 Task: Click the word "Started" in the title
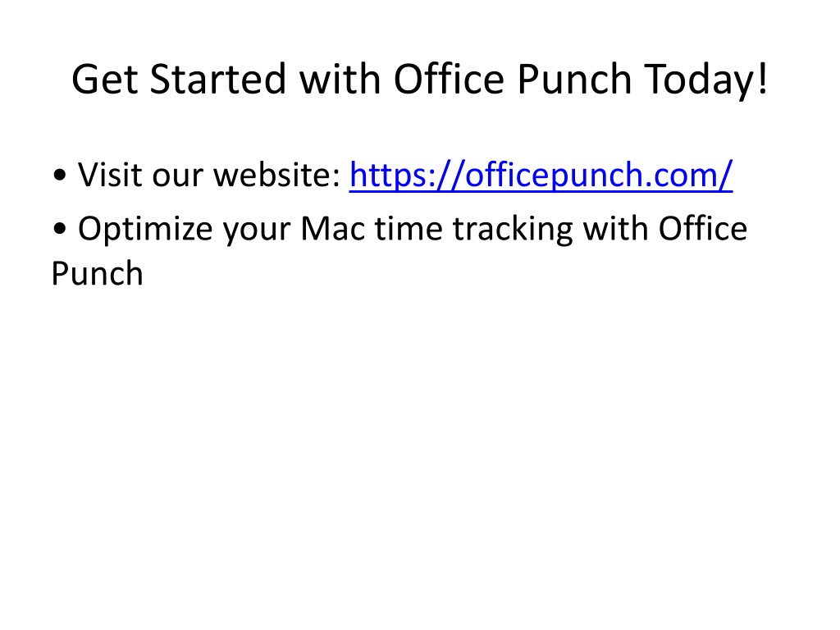click(x=217, y=80)
